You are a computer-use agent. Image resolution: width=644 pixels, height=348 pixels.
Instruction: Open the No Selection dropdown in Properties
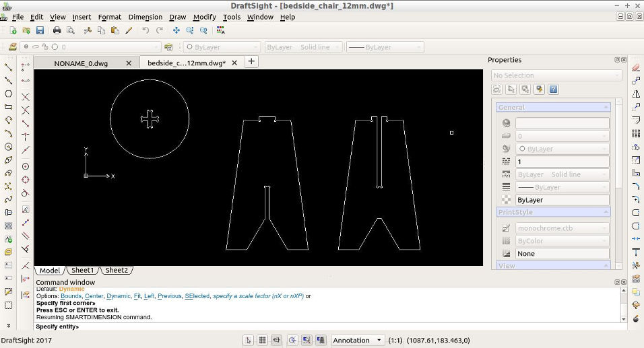click(556, 75)
